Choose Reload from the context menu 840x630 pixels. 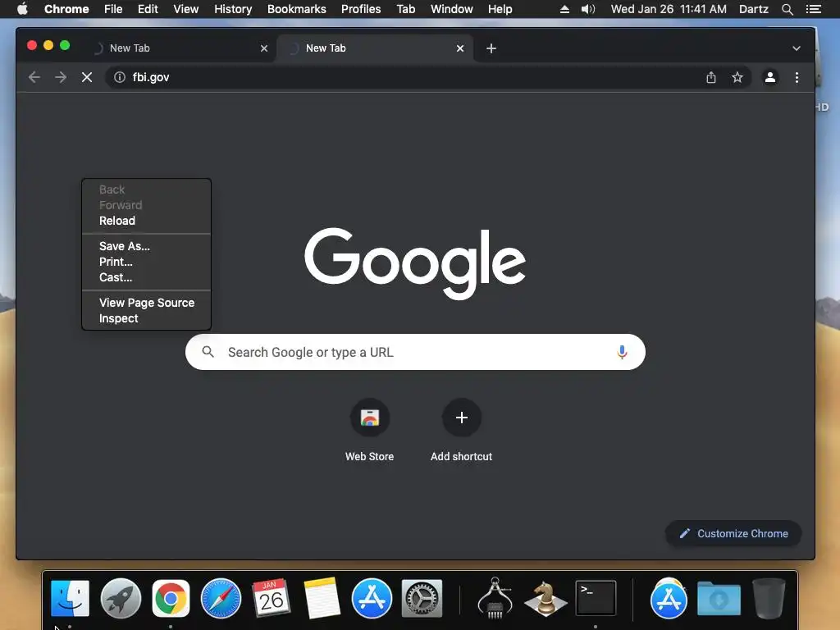(117, 221)
